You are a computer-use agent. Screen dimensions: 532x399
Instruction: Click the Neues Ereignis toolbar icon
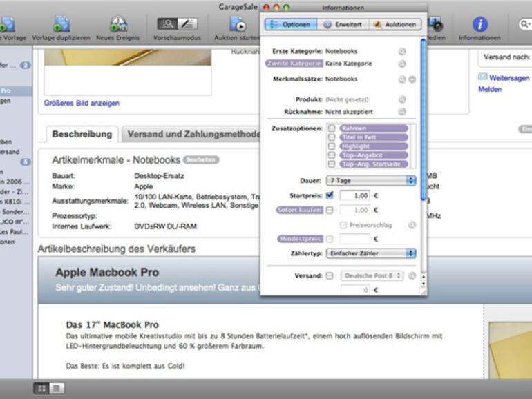coord(118,24)
